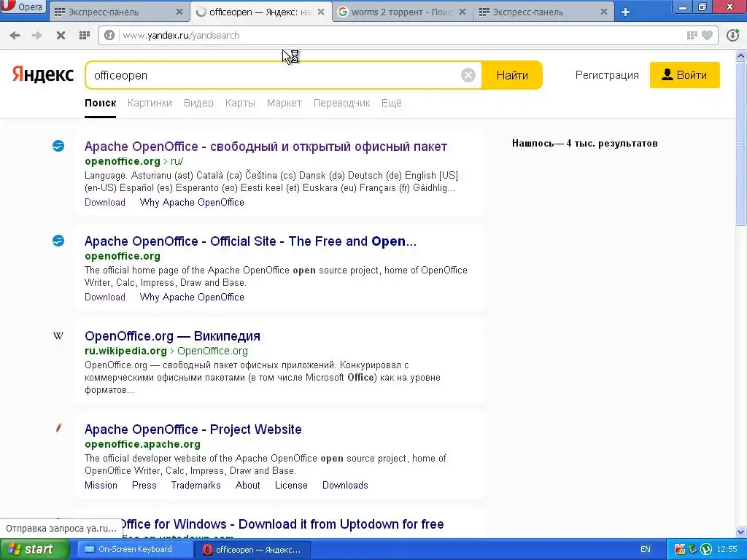747x560 pixels.
Task: Click the page scrollbar up arrow
Action: pos(741,55)
